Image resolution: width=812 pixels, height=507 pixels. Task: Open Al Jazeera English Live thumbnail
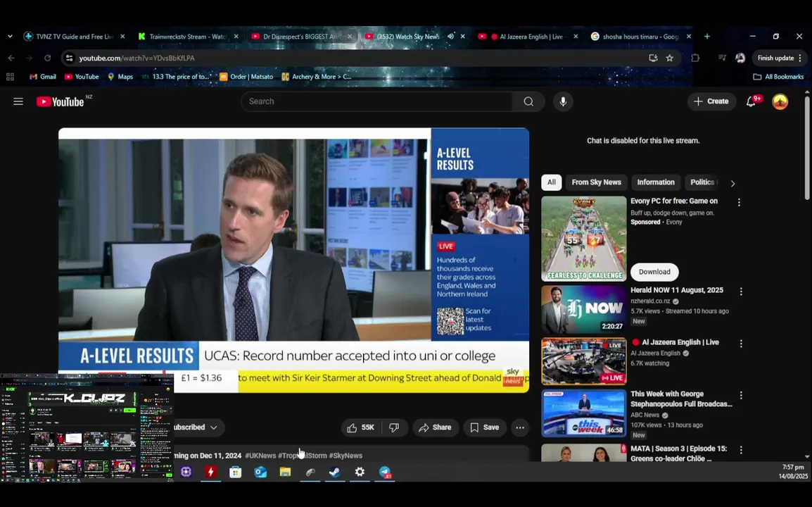(x=583, y=361)
